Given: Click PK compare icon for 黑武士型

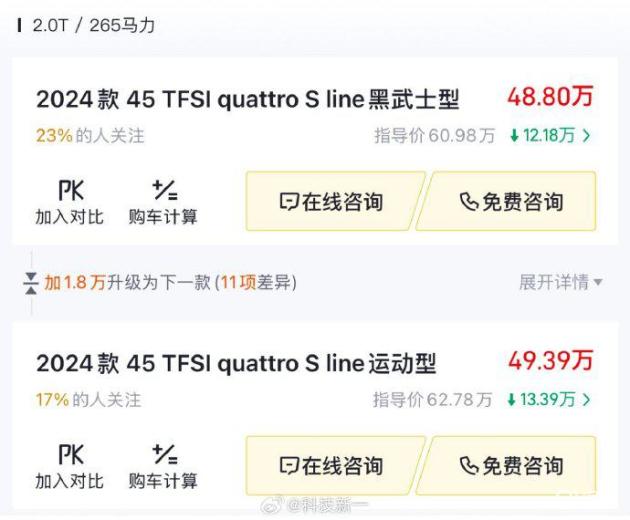Looking at the screenshot, I should point(70,190).
